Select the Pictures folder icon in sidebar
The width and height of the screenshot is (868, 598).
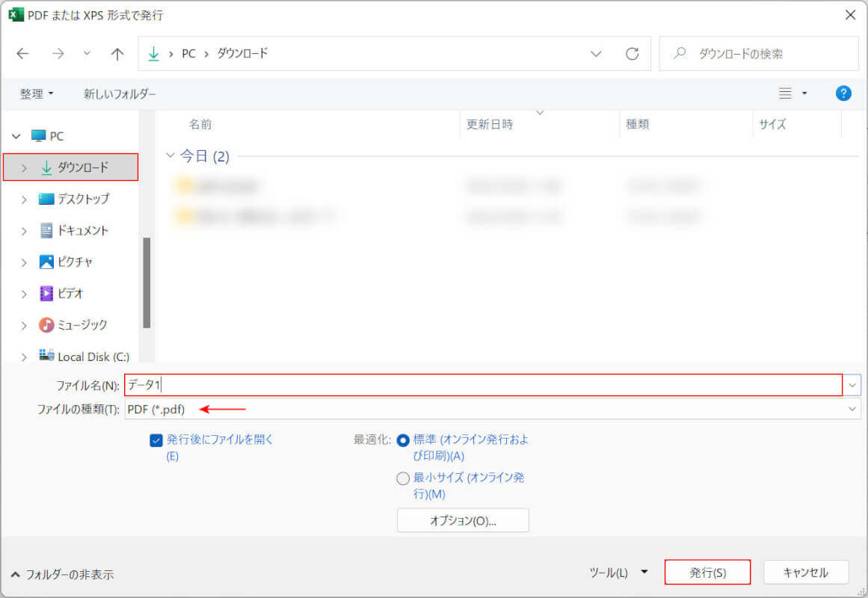coord(46,262)
